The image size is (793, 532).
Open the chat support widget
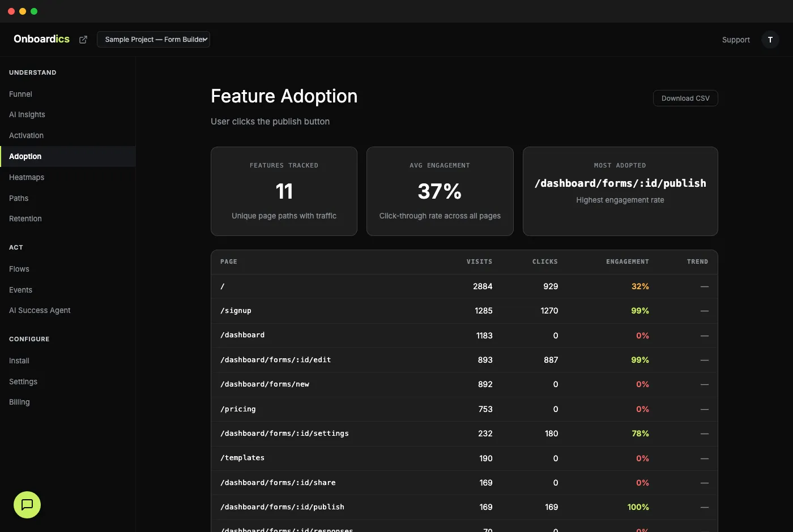tap(27, 505)
